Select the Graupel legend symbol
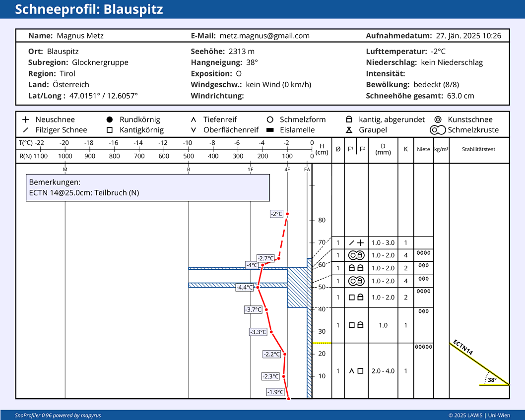 (x=349, y=130)
